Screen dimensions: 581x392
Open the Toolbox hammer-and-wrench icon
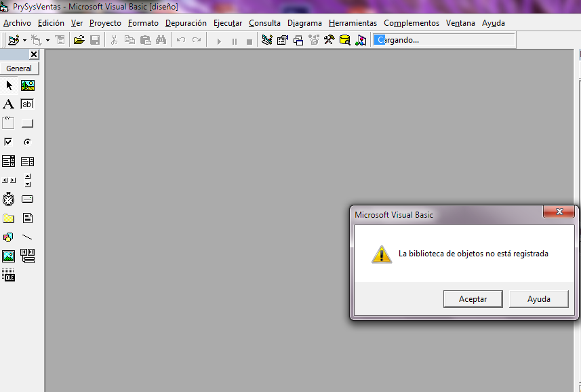pos(329,39)
